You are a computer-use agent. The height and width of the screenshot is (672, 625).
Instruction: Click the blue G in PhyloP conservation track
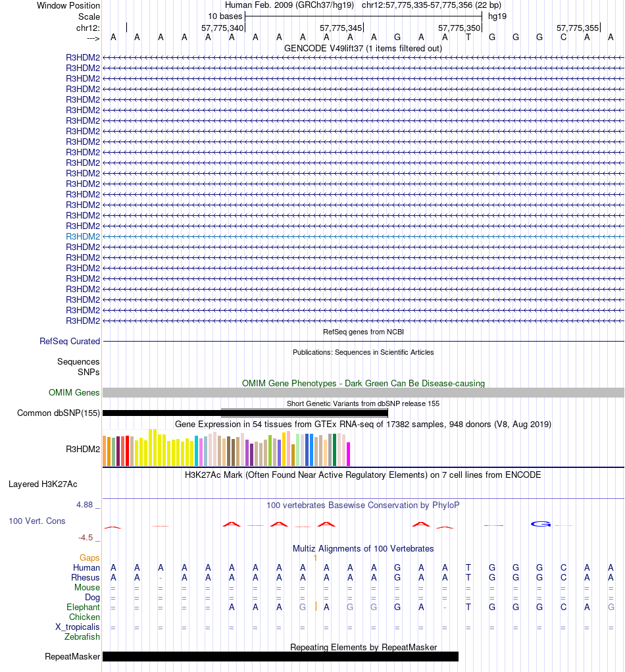(x=540, y=524)
